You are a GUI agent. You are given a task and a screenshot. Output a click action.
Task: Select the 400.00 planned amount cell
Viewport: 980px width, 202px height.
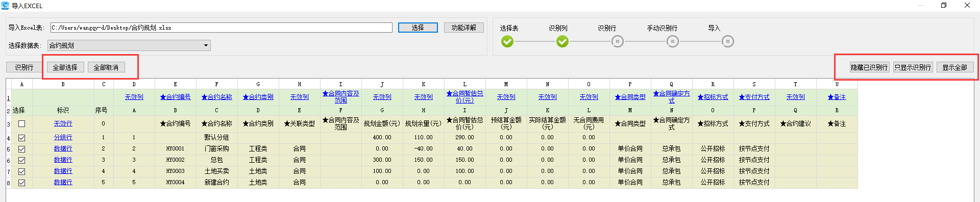382,138
